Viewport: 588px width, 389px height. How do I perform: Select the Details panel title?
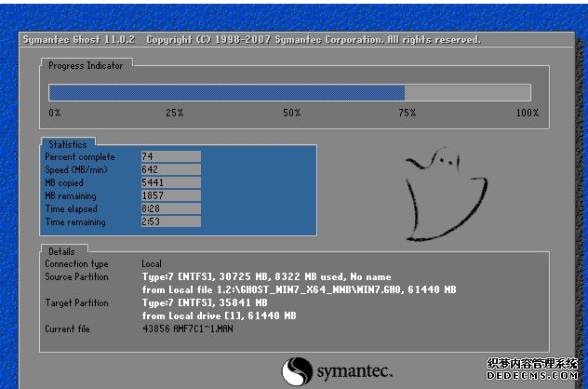pyautogui.click(x=61, y=251)
